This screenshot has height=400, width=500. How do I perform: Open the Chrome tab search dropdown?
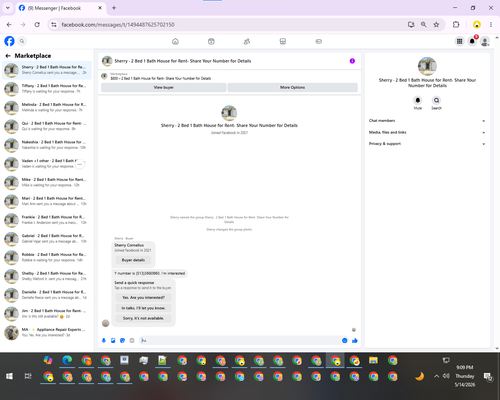pyautogui.click(x=8, y=8)
